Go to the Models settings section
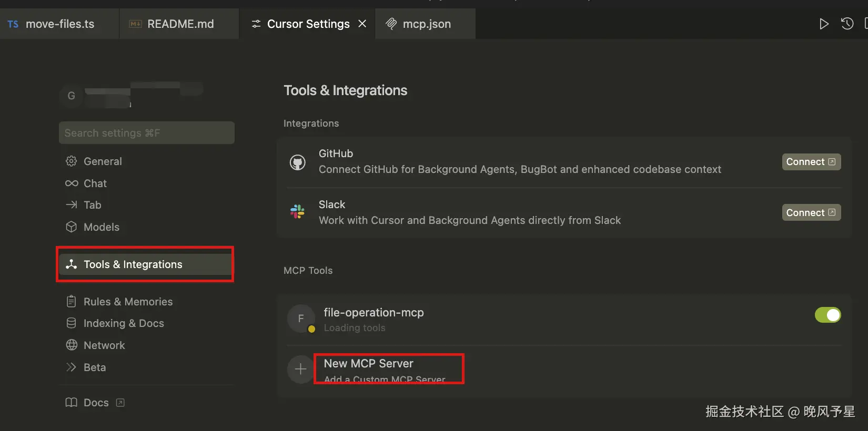 tap(101, 227)
